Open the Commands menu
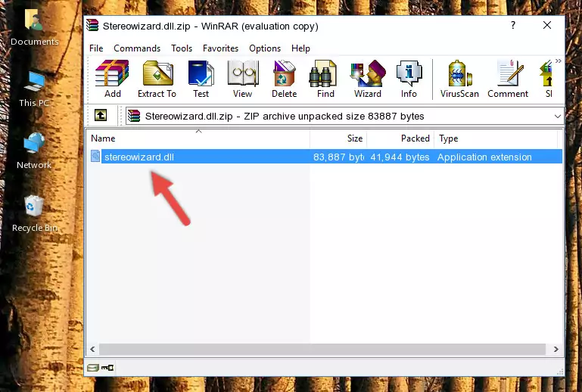This screenshot has height=392, width=582. pos(137,48)
